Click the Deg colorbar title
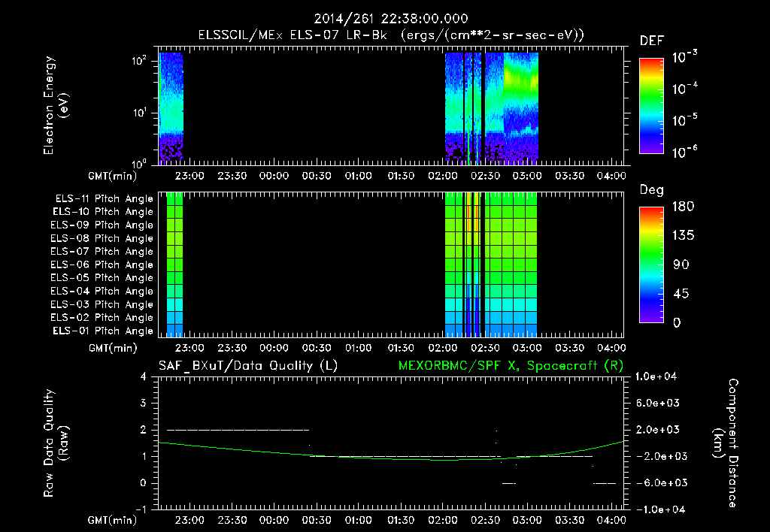770x532 pixels. tap(652, 190)
